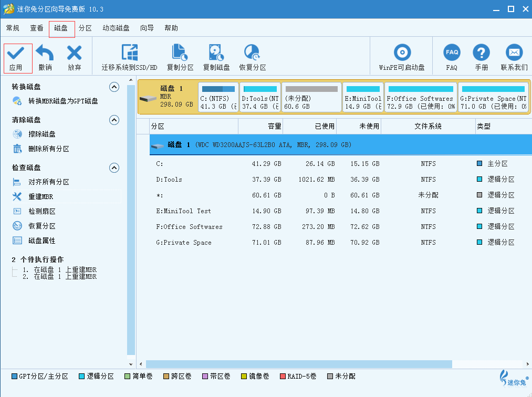Open the 恢复分区 toolbar icon
Screen dimensions: 532x397
(252, 53)
